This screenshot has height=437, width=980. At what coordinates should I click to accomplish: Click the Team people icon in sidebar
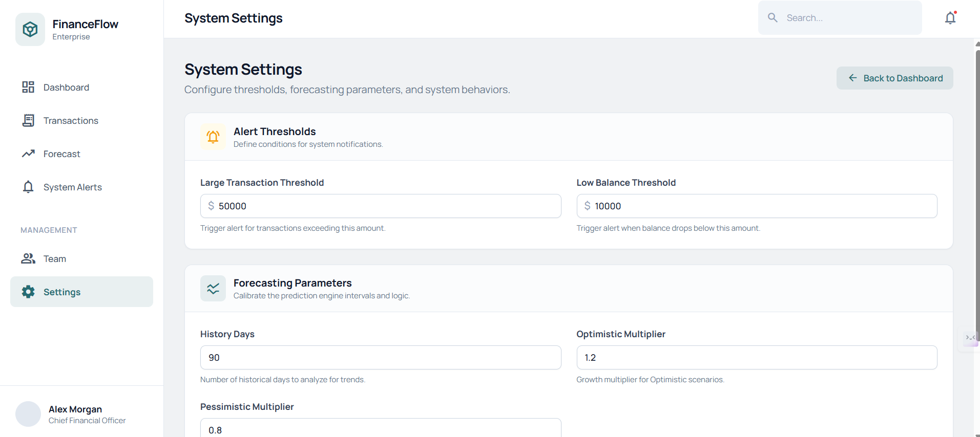click(x=28, y=258)
